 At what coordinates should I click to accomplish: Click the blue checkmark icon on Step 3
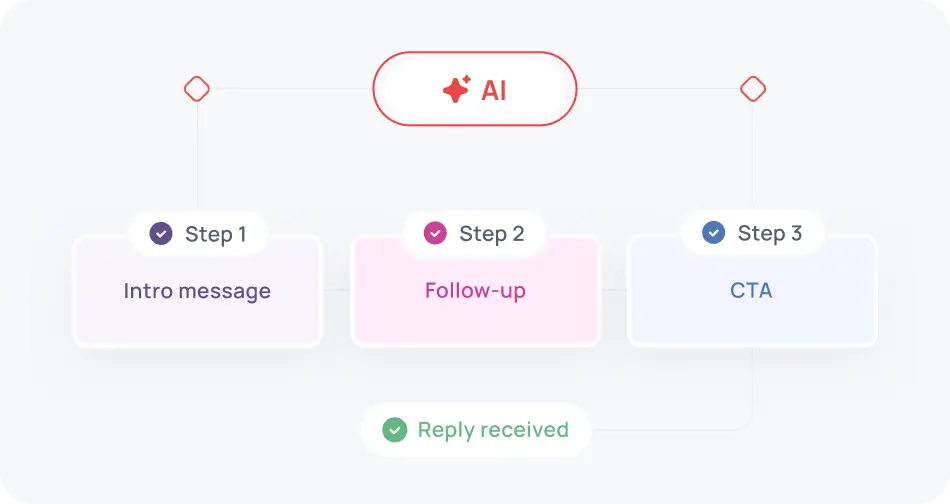point(713,233)
